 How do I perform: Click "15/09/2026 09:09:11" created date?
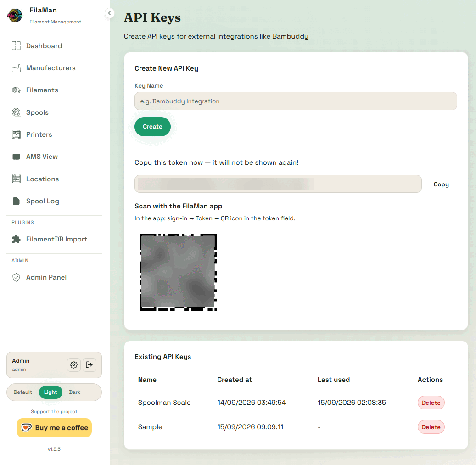point(250,427)
